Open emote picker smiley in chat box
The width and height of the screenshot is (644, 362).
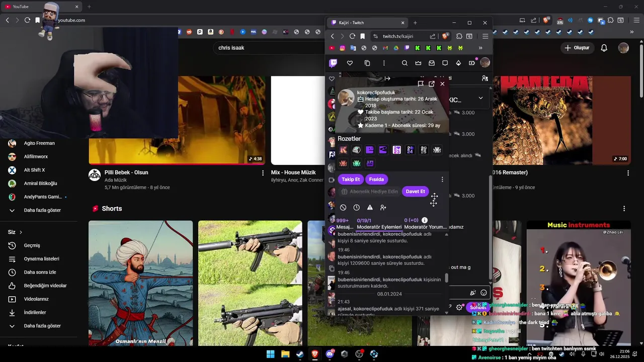[x=484, y=293]
